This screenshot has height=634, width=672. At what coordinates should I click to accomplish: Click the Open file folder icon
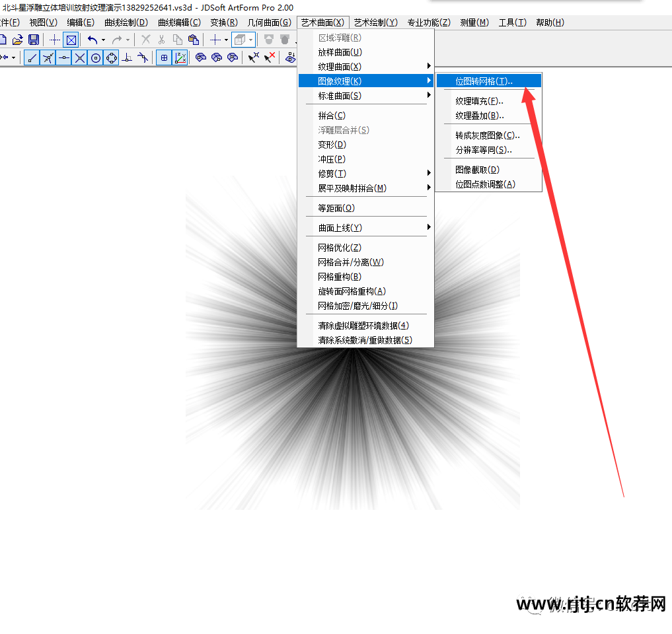click(18, 40)
